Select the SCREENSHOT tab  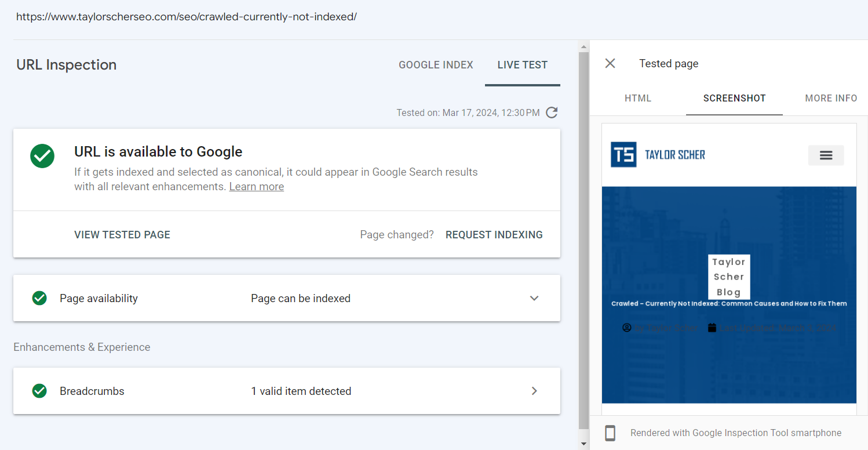[734, 98]
